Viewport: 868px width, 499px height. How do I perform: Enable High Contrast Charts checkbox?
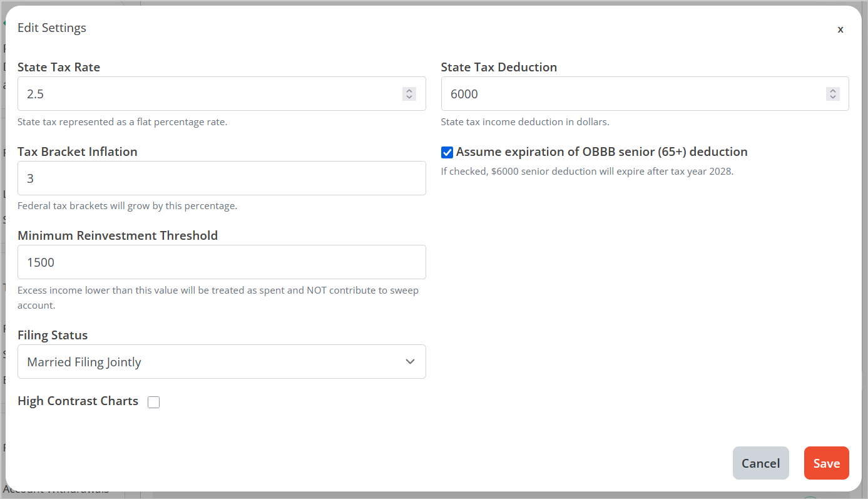coord(153,402)
